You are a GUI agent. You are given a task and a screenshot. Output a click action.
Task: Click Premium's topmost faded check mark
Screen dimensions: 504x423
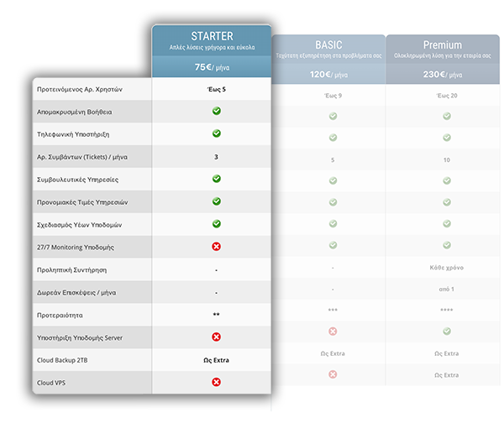(x=447, y=116)
